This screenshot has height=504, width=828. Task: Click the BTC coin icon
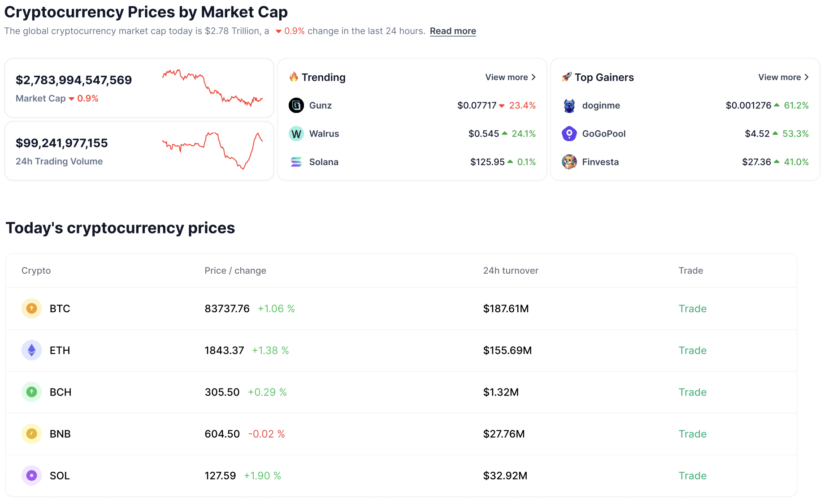tap(31, 308)
